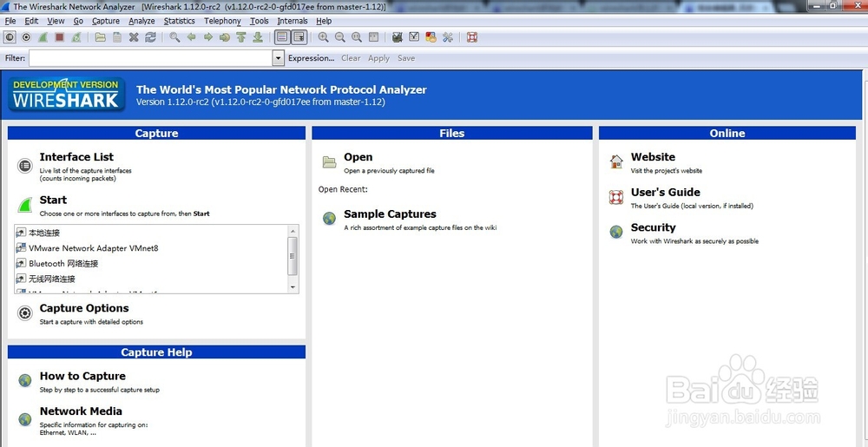Open the Internals menu
This screenshot has width=868, height=447.
coord(293,21)
